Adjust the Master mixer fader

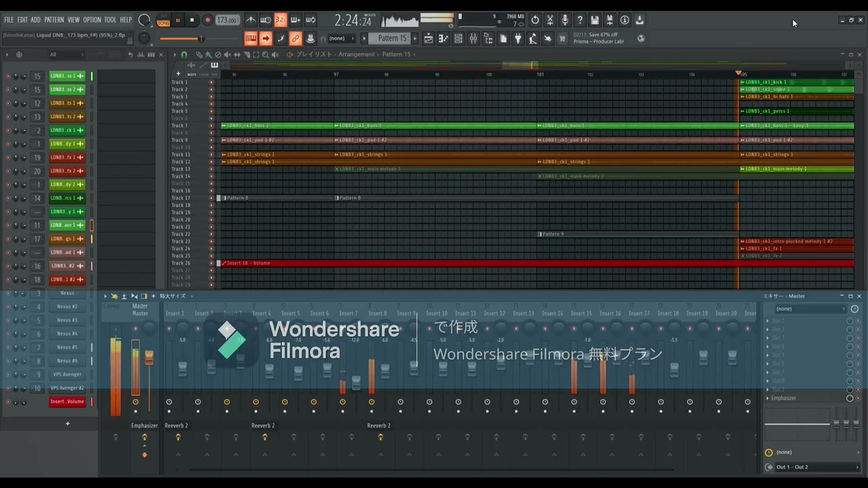pyautogui.click(x=149, y=357)
